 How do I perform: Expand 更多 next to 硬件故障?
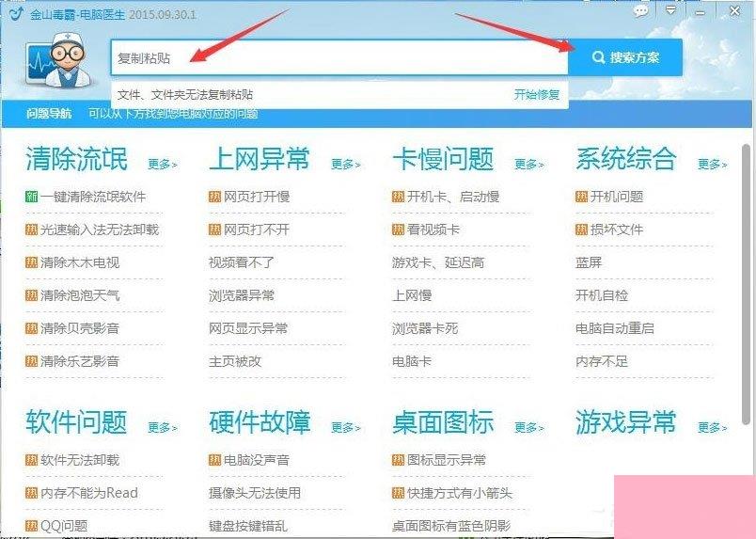pos(346,428)
